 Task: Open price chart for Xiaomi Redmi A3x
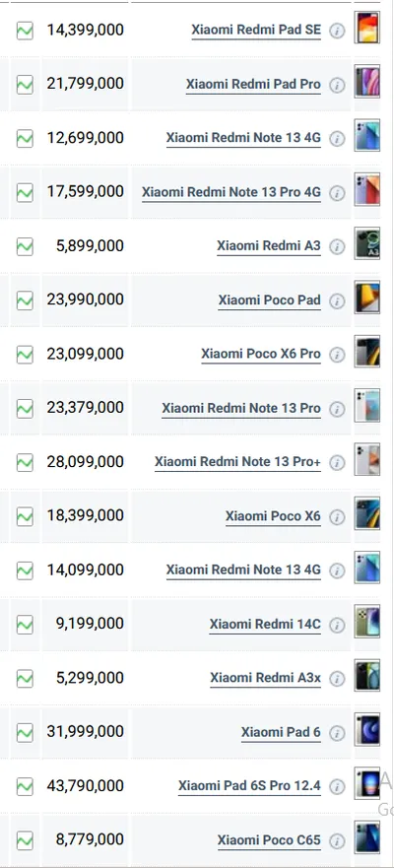(x=25, y=678)
